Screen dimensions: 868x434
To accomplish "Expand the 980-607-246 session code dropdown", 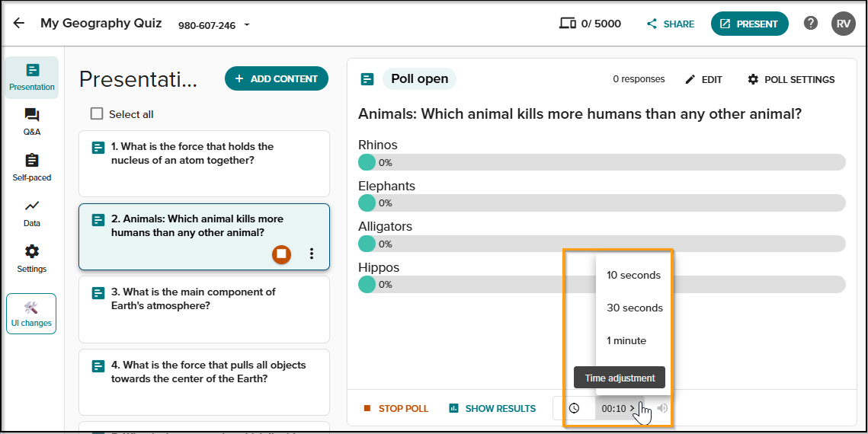I will [x=247, y=25].
